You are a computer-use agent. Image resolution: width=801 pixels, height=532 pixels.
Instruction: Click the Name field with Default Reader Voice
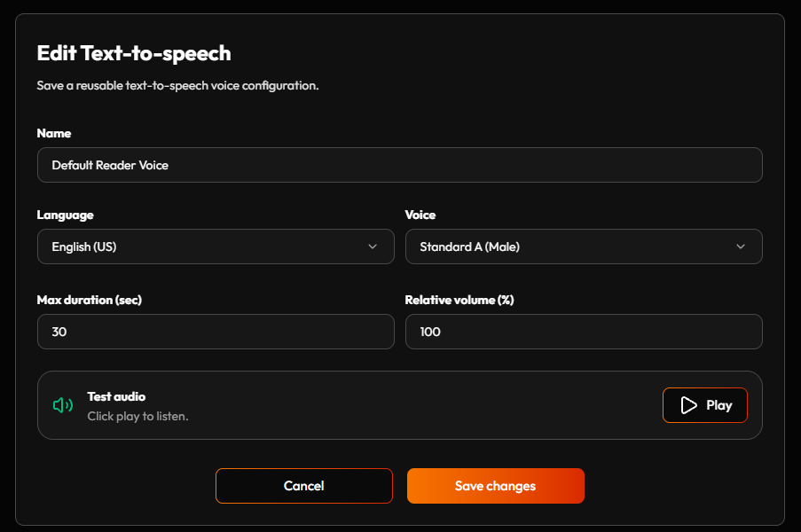tap(400, 165)
